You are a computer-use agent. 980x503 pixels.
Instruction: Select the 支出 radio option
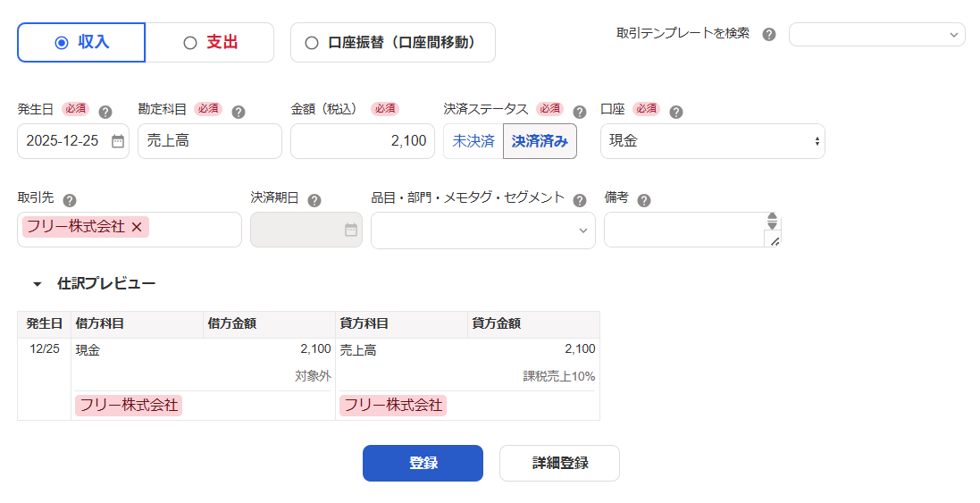(210, 43)
